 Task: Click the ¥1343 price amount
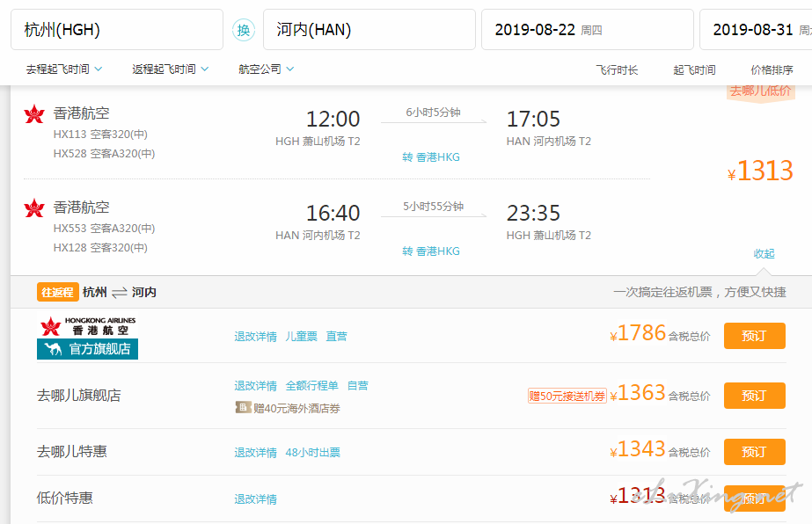pyautogui.click(x=638, y=449)
